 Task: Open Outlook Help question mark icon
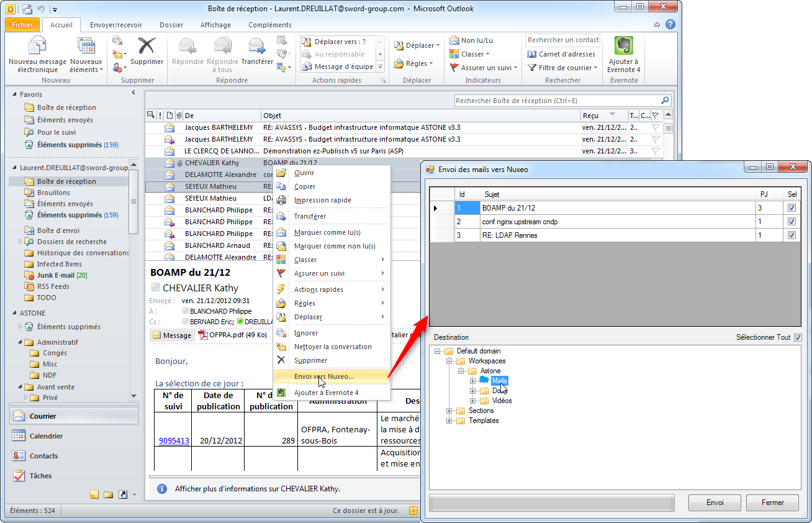pyautogui.click(x=670, y=25)
